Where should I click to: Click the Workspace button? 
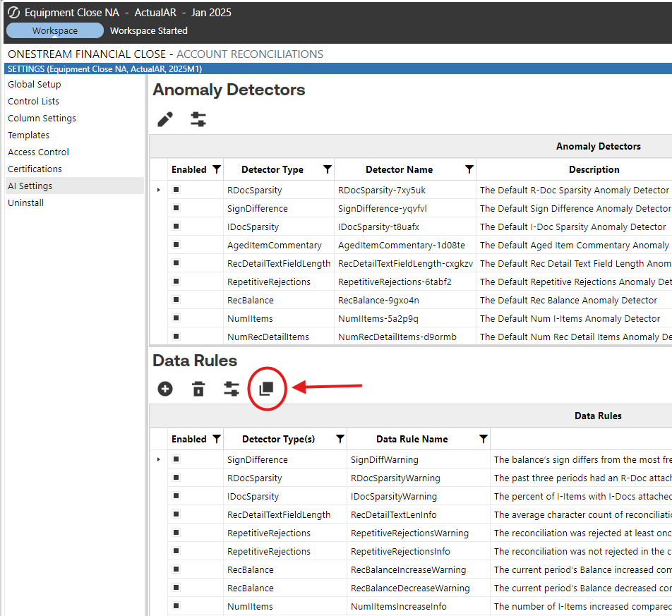tap(55, 30)
